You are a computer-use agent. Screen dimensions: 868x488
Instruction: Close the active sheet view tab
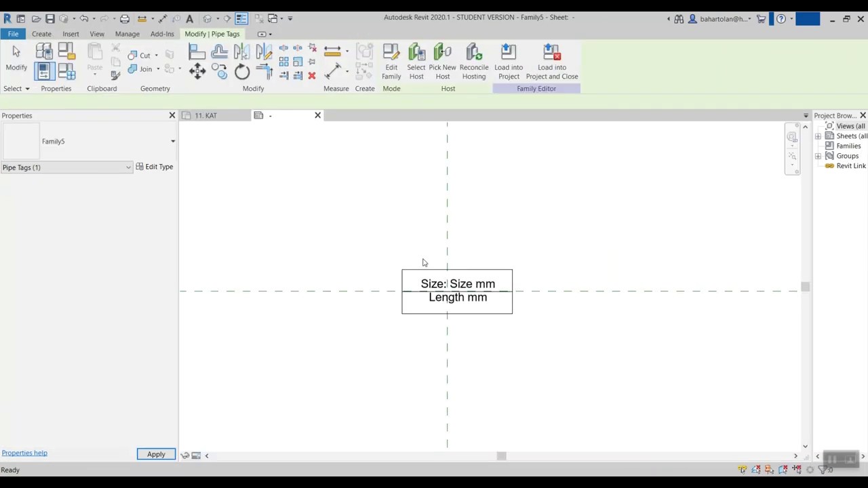click(317, 115)
